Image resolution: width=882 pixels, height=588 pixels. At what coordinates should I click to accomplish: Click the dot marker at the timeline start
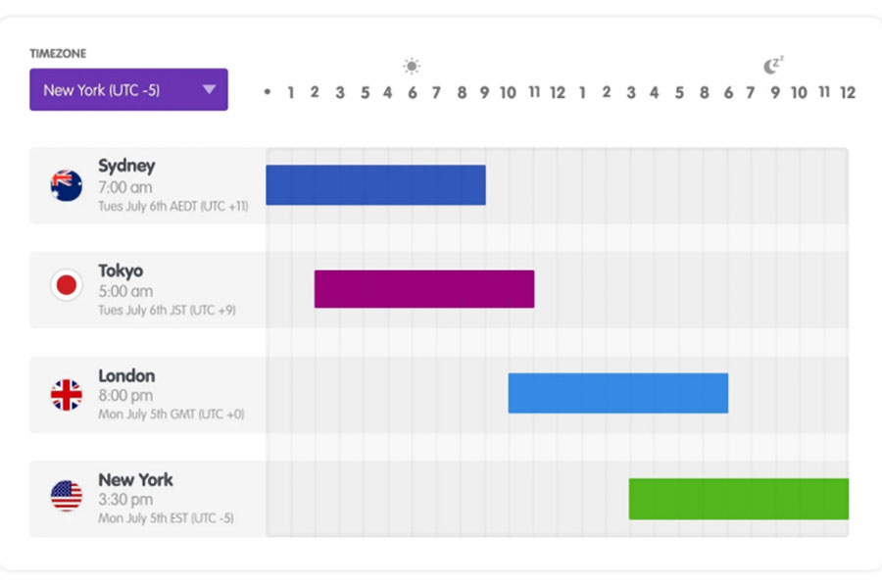coord(268,91)
